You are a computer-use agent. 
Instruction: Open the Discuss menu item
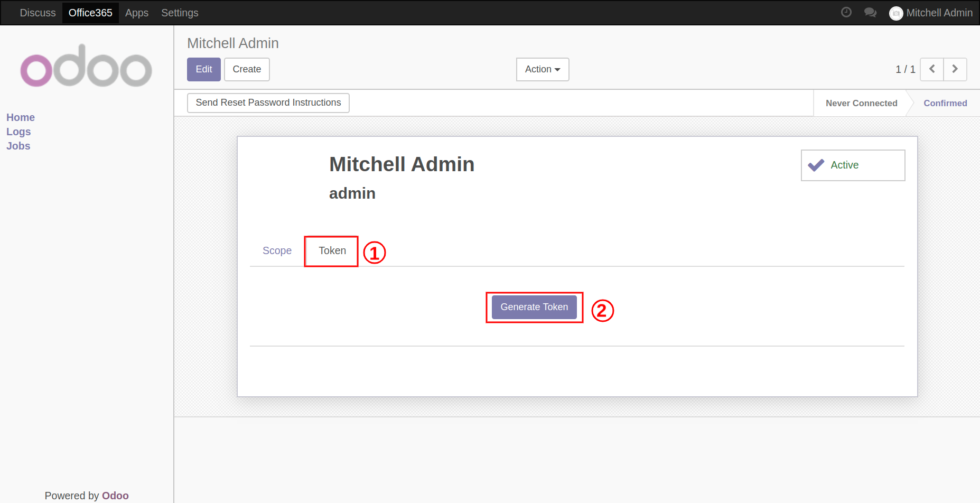point(38,13)
